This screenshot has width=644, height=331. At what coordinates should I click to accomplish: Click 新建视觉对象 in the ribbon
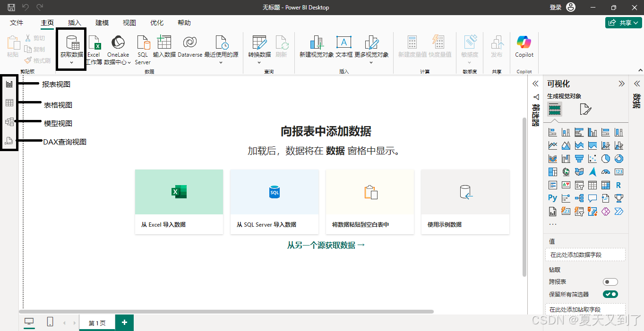pyautogui.click(x=317, y=46)
